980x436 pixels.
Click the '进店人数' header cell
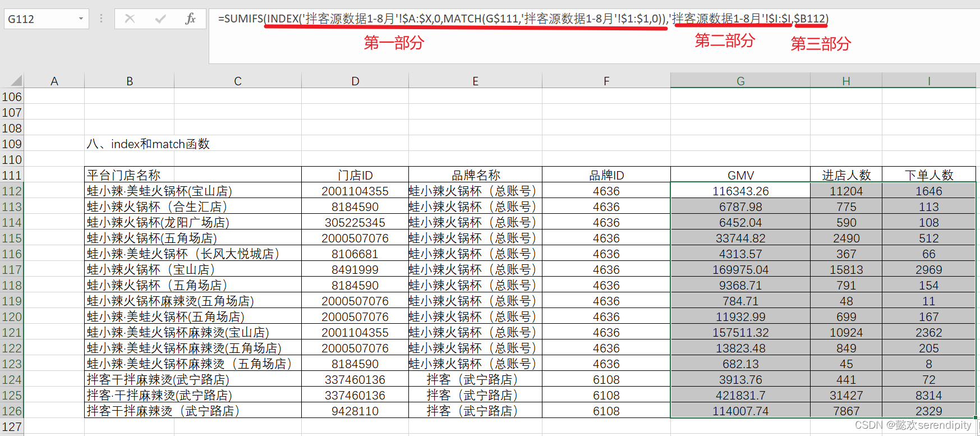[x=846, y=175]
